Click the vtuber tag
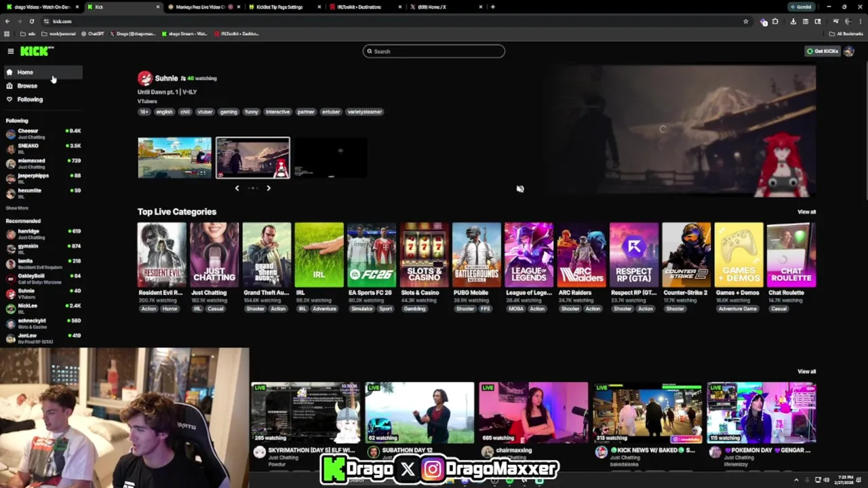The width and height of the screenshot is (868, 488). pos(205,112)
